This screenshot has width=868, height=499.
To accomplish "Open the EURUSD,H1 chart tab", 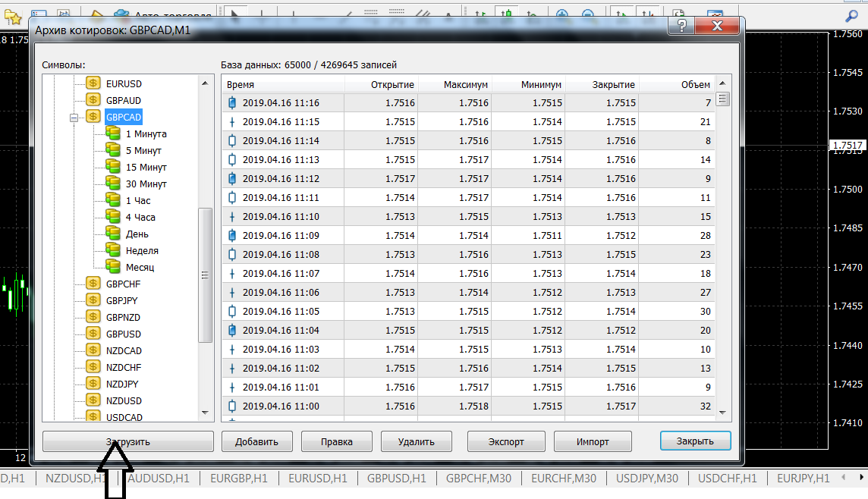I will (318, 479).
